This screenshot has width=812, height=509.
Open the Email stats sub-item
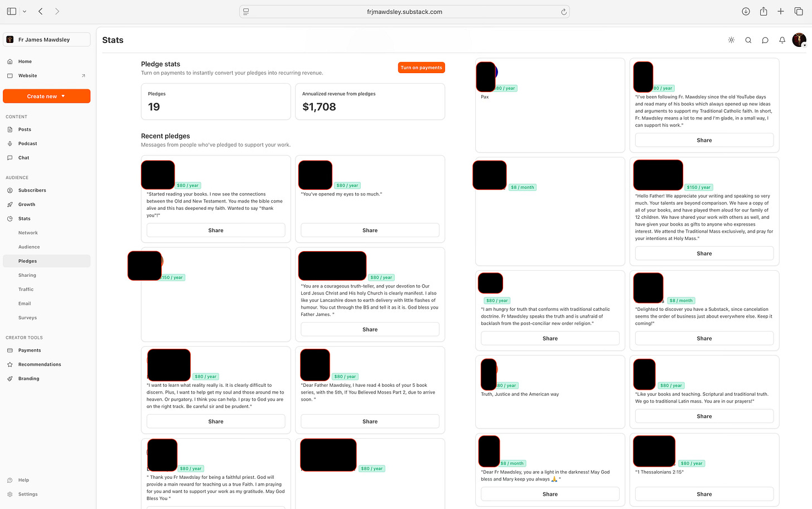tap(47, 304)
